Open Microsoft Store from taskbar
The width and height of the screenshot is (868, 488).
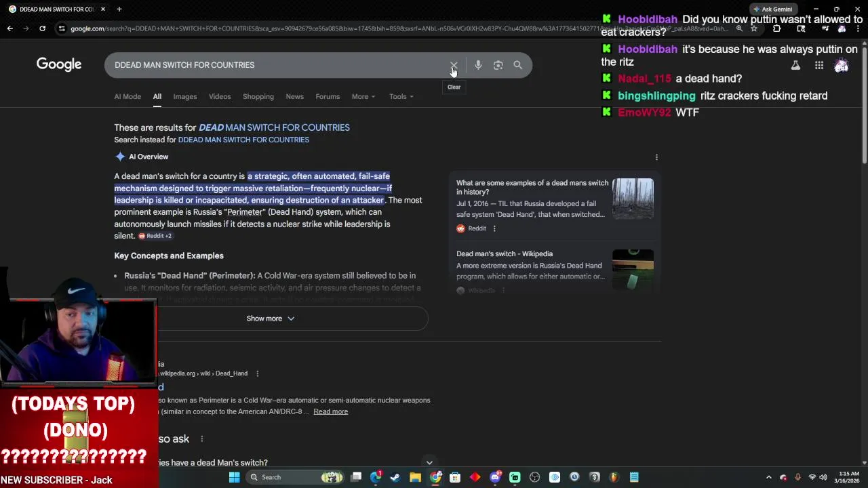pyautogui.click(x=455, y=477)
